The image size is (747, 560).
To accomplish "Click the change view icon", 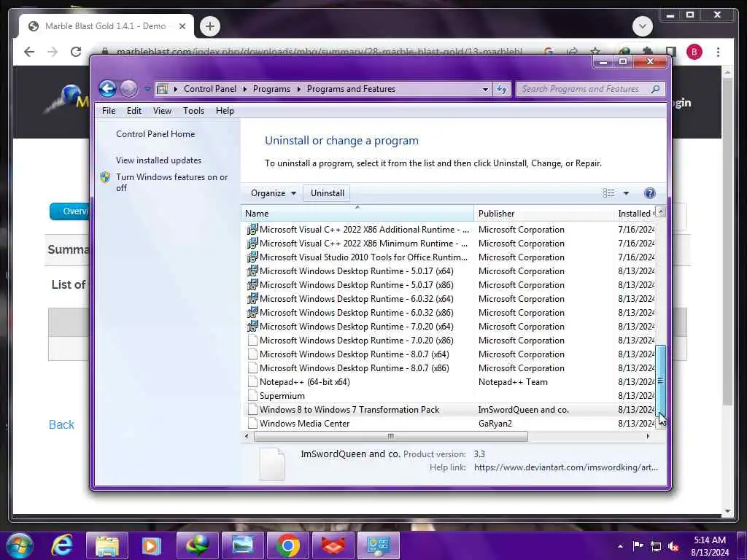I will click(609, 192).
